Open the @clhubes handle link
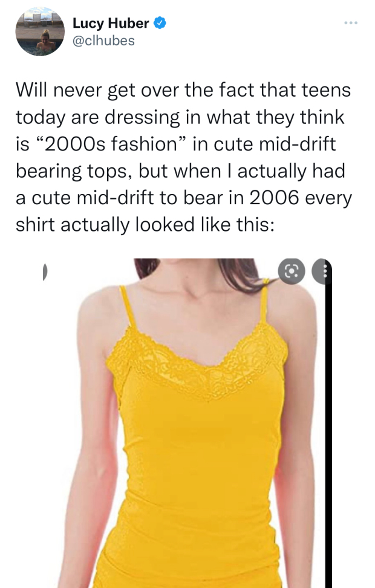Image resolution: width=375 pixels, height=588 pixels. pyautogui.click(x=103, y=40)
